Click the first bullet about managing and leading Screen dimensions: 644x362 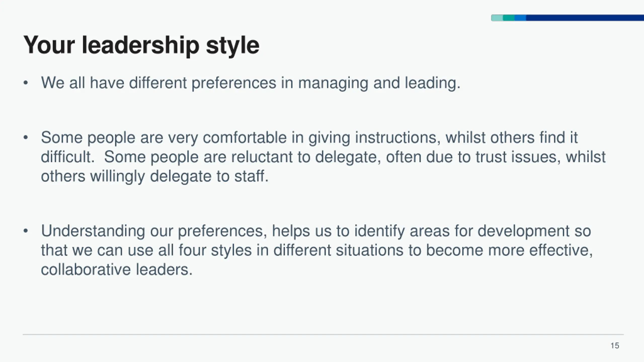point(251,83)
